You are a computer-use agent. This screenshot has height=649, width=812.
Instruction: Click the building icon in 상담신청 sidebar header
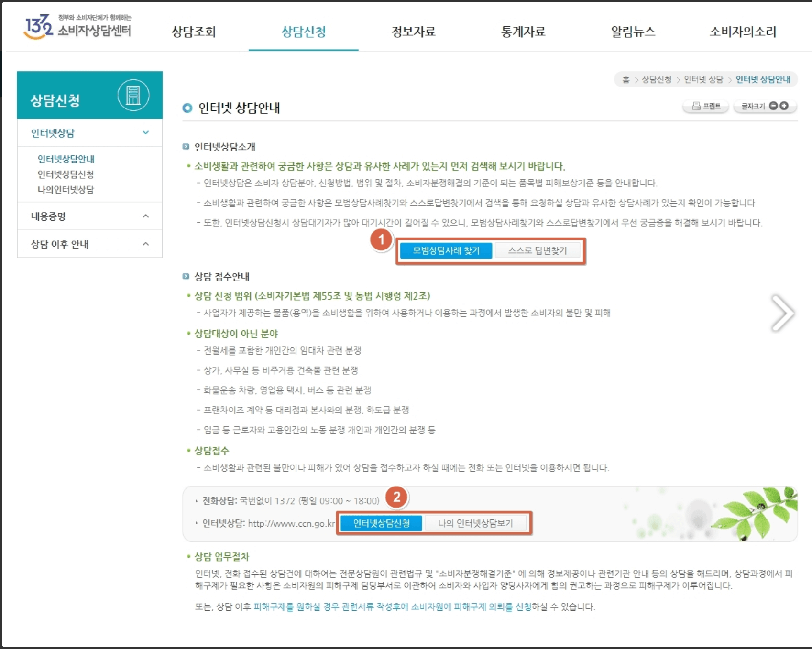tap(134, 95)
